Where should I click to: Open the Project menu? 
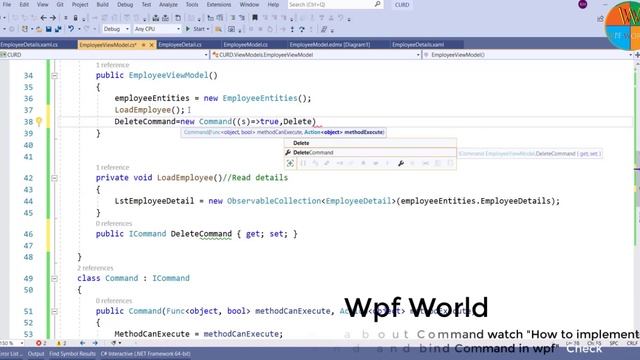tap(80, 4)
